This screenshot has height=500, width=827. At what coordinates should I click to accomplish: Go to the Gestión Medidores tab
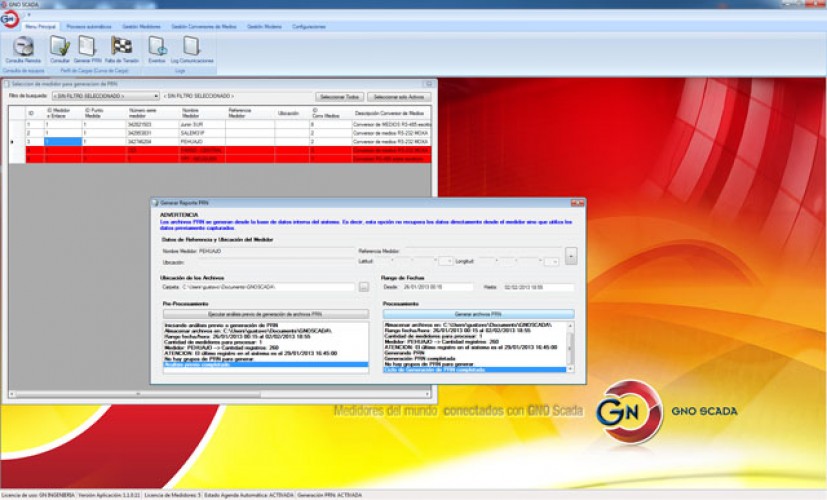(x=141, y=26)
